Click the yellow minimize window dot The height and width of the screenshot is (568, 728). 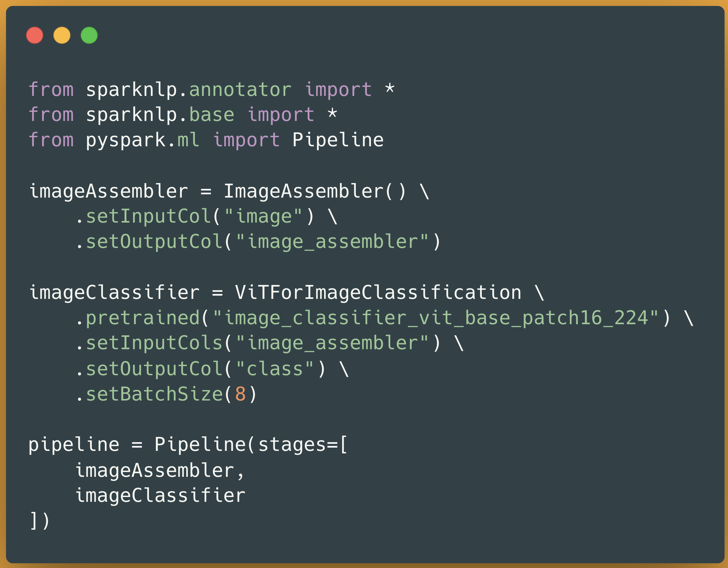[x=62, y=35]
